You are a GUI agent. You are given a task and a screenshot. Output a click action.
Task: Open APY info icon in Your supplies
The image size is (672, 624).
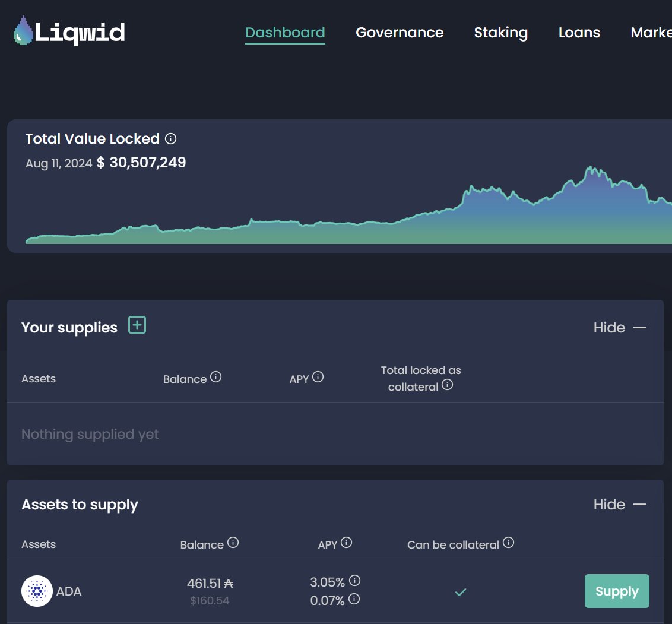pos(318,376)
